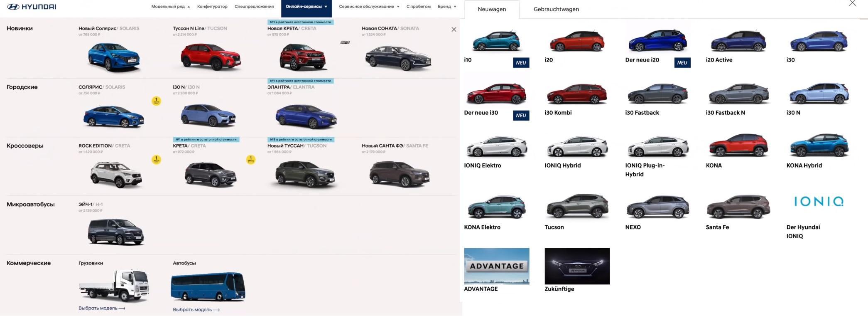Open Конфигуратор from the top menu
Screen dimensions: 868x316
pos(212,7)
